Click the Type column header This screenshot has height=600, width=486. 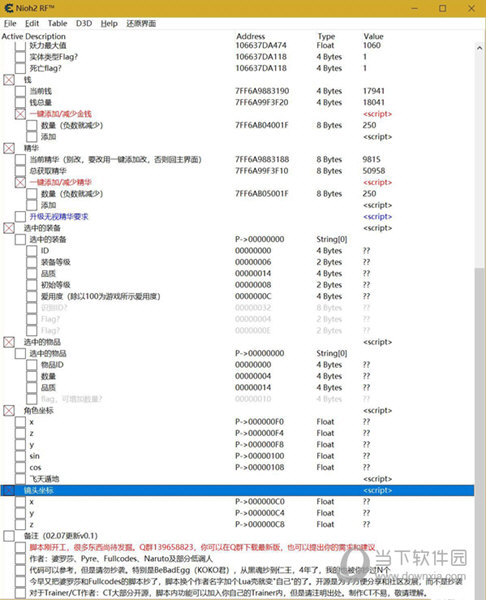coord(326,36)
